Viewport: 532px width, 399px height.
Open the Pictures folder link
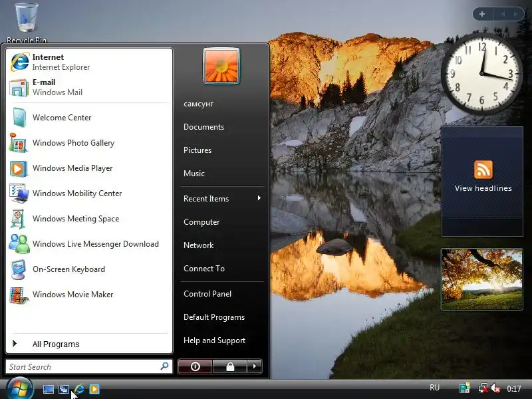198,150
